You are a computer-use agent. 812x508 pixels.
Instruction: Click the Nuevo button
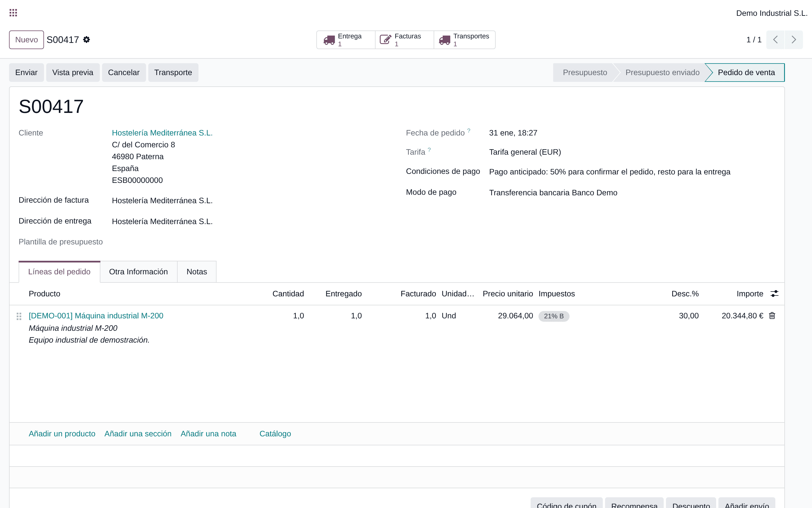click(x=27, y=40)
